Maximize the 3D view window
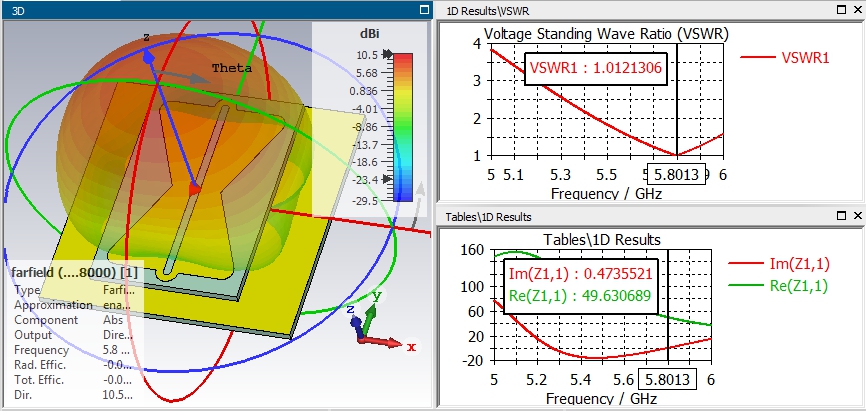This screenshot has height=411, width=866. 424,9
